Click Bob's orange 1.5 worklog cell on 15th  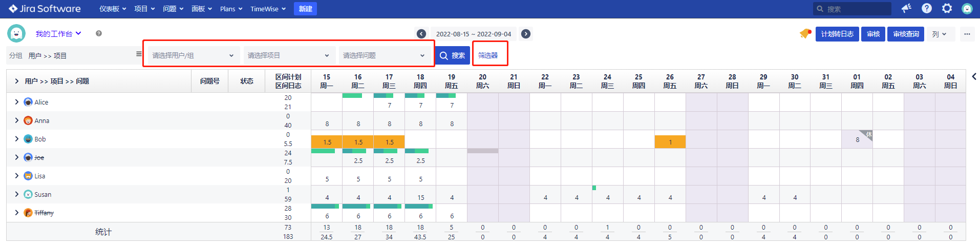coord(327,142)
